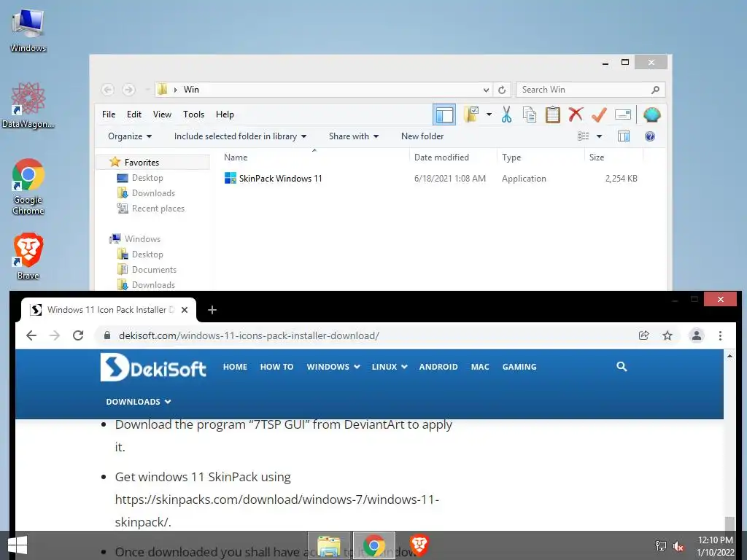Open the ANDROID link
Screen dimensions: 747x560
(x=438, y=367)
